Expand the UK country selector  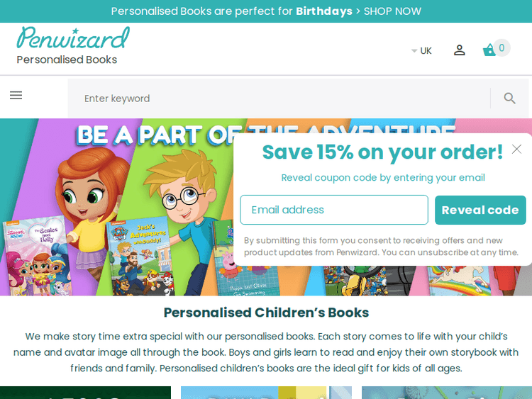[x=421, y=51]
